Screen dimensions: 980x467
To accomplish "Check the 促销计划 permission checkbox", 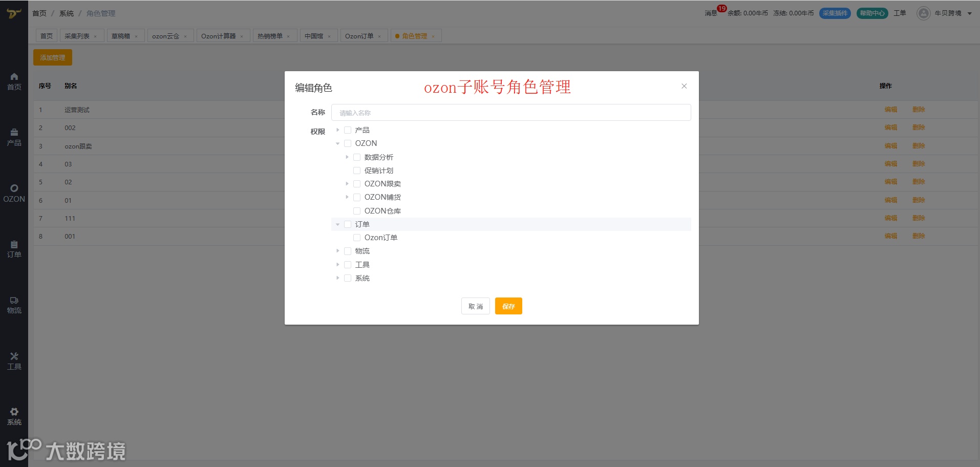I will tap(357, 171).
